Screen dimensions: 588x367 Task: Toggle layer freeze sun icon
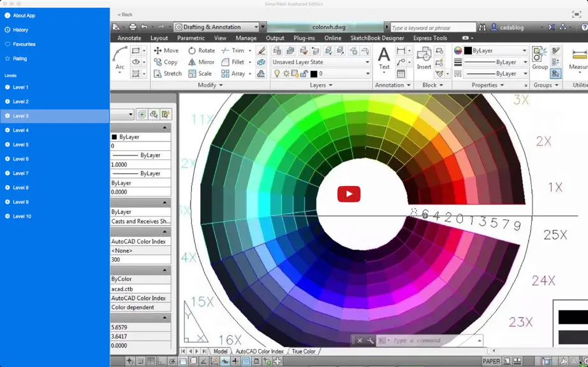(286, 74)
